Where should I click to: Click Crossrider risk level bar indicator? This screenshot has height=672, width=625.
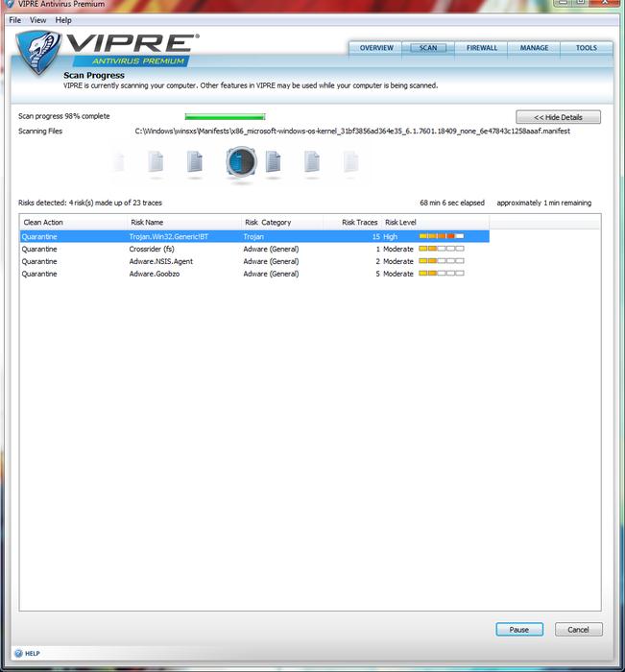click(442, 249)
